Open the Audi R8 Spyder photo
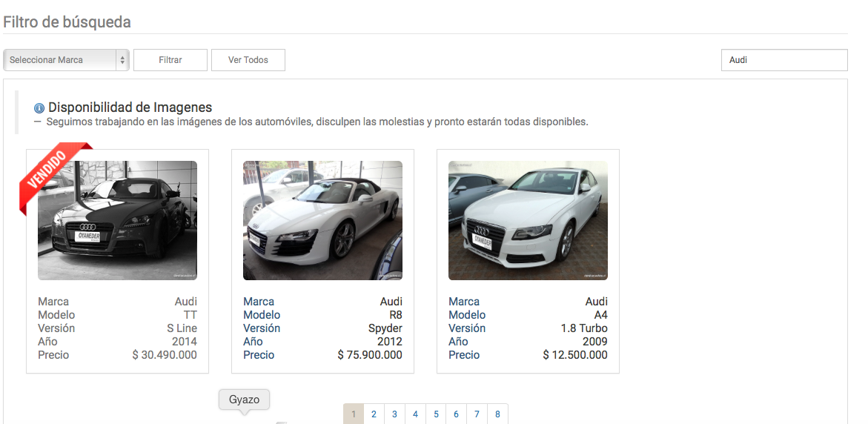Viewport: 868px width, 424px height. pyautogui.click(x=322, y=220)
